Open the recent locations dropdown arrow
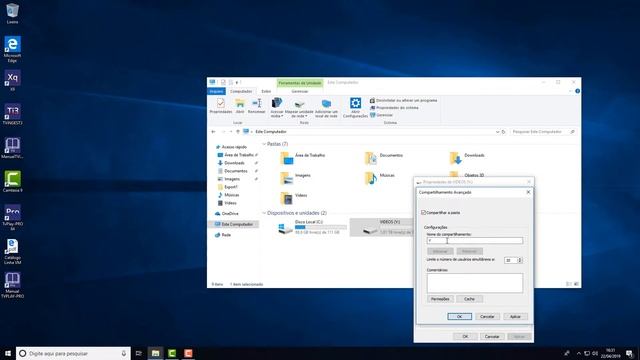 pos(231,132)
